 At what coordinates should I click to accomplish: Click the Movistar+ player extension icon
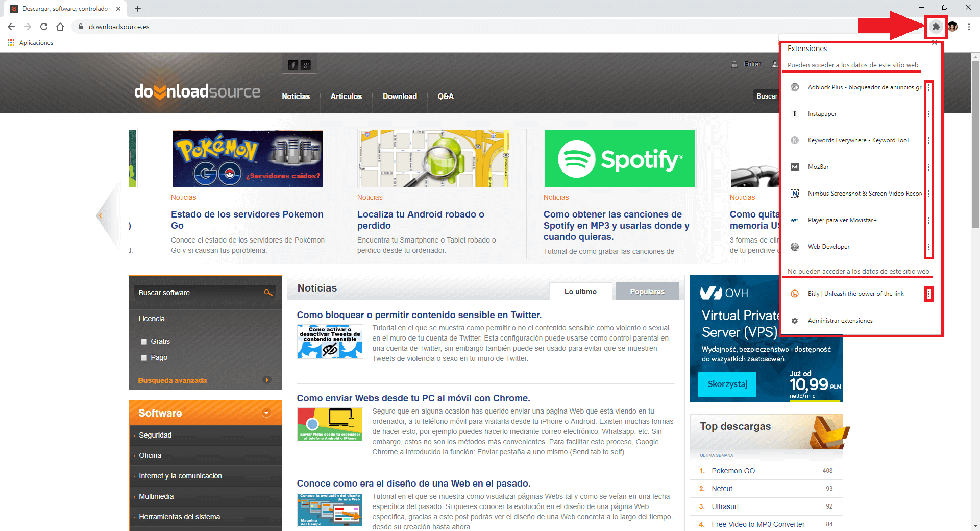795,220
